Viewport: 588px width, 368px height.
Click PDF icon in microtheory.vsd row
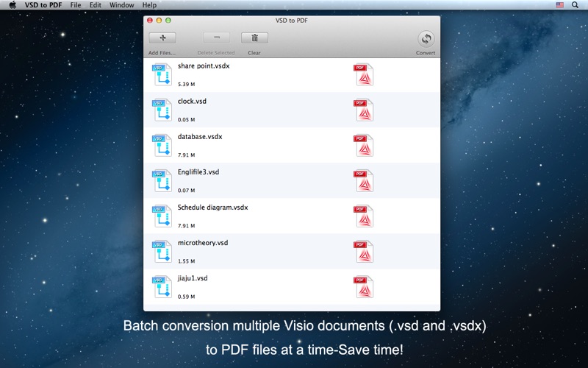[x=363, y=252]
